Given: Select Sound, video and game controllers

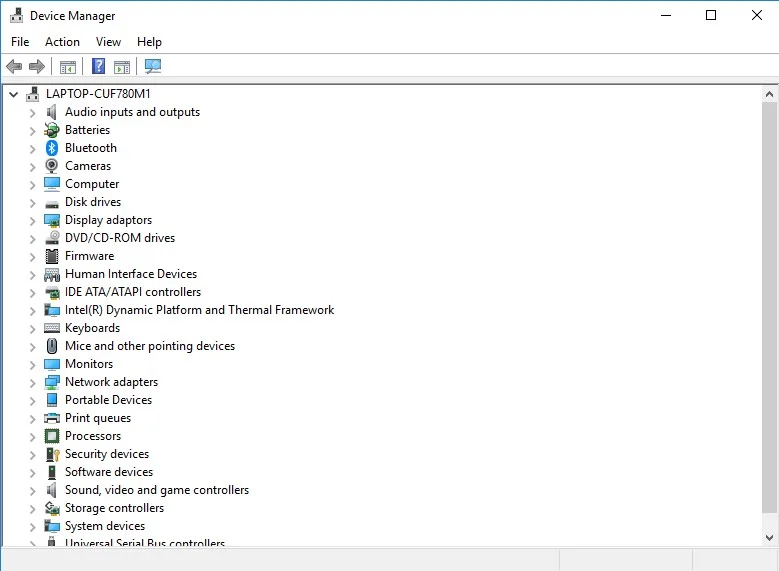Looking at the screenshot, I should (x=157, y=490).
